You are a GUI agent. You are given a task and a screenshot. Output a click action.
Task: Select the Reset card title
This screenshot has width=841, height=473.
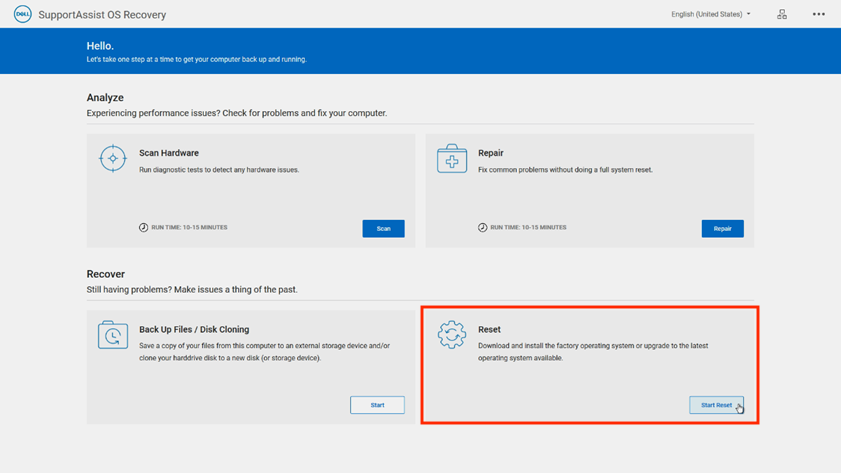point(489,329)
